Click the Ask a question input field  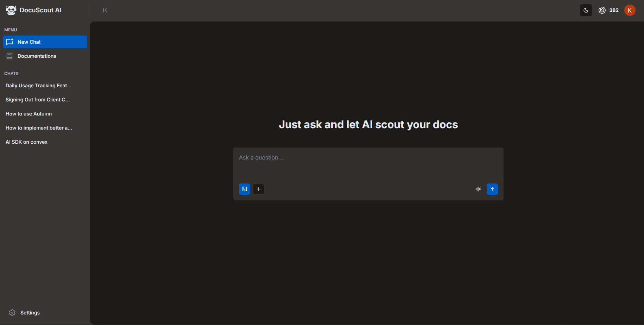368,164
